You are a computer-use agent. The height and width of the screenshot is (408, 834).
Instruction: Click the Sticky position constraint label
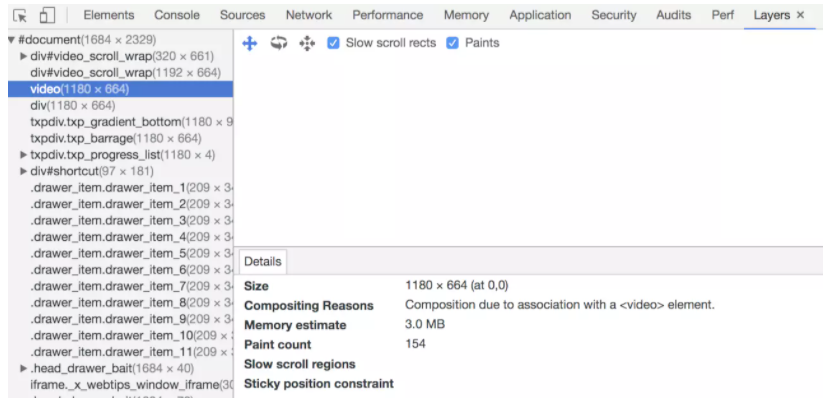[x=319, y=384]
